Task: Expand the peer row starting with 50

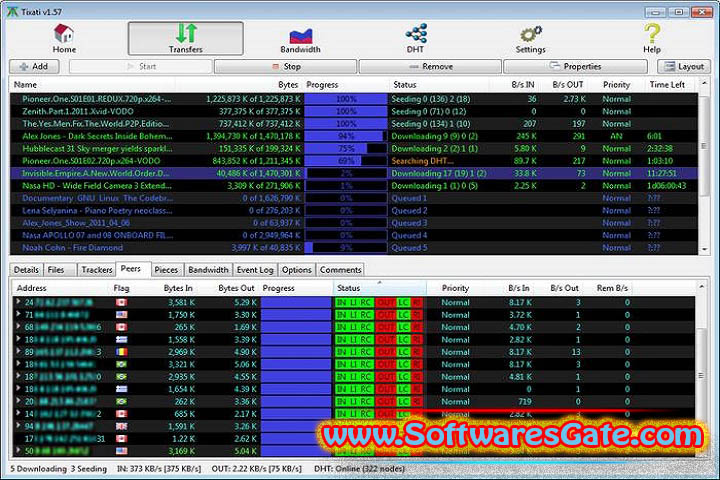Action: 18,451
